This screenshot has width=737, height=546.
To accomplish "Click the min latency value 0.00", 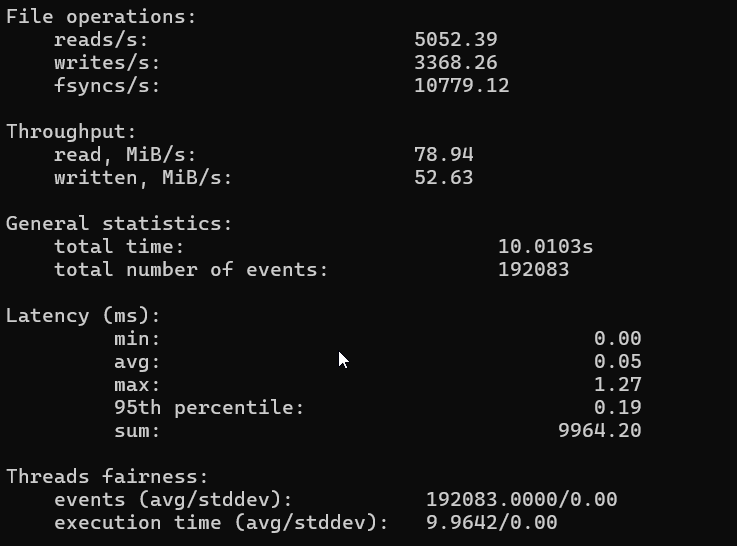I will 618,338.
